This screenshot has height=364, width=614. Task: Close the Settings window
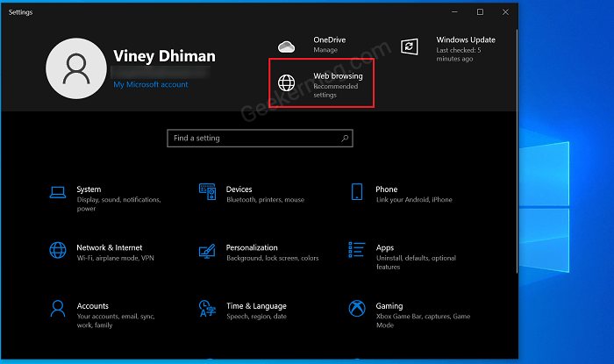pyautogui.click(x=505, y=12)
